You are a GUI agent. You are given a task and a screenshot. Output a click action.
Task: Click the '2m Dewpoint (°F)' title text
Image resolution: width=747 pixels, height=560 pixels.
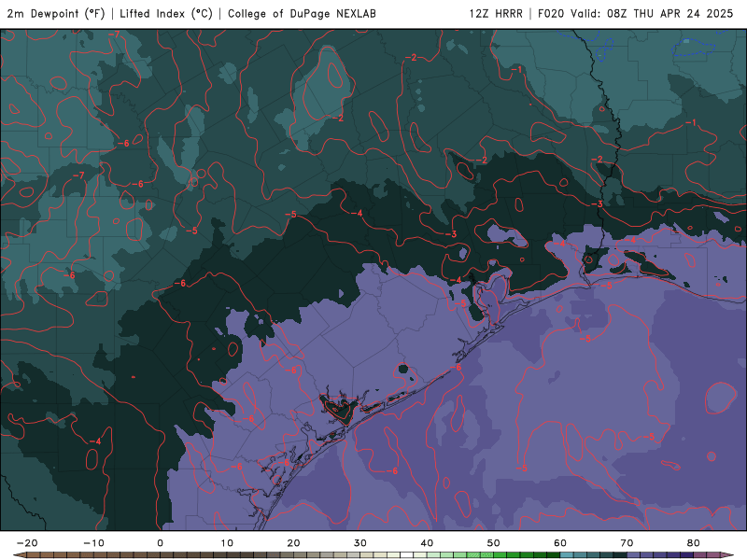coord(56,14)
